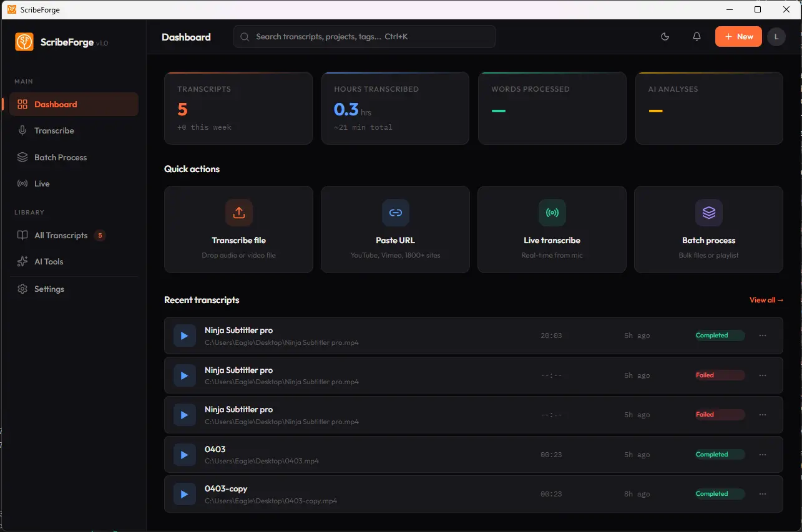Click the New button
This screenshot has height=532, width=802.
coord(738,37)
